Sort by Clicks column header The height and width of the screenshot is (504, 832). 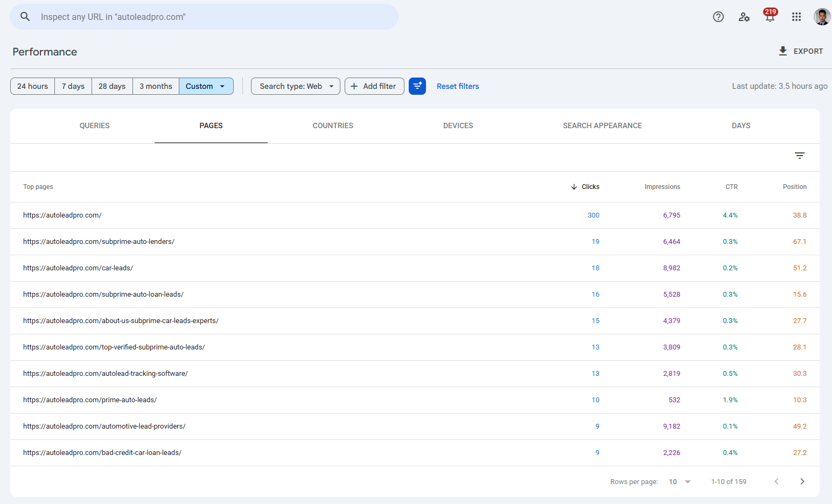585,187
